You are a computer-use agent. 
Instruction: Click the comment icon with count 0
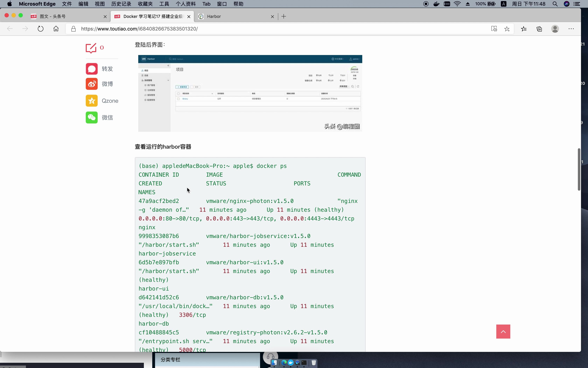[91, 48]
